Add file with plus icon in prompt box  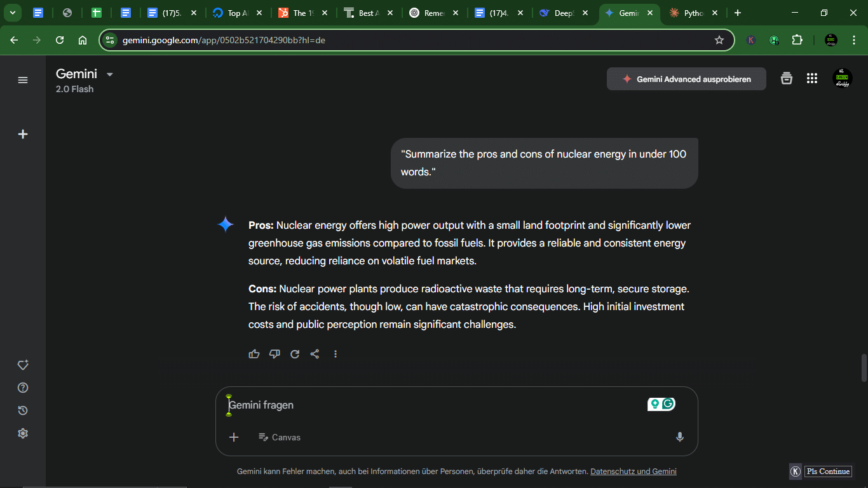[x=234, y=437]
